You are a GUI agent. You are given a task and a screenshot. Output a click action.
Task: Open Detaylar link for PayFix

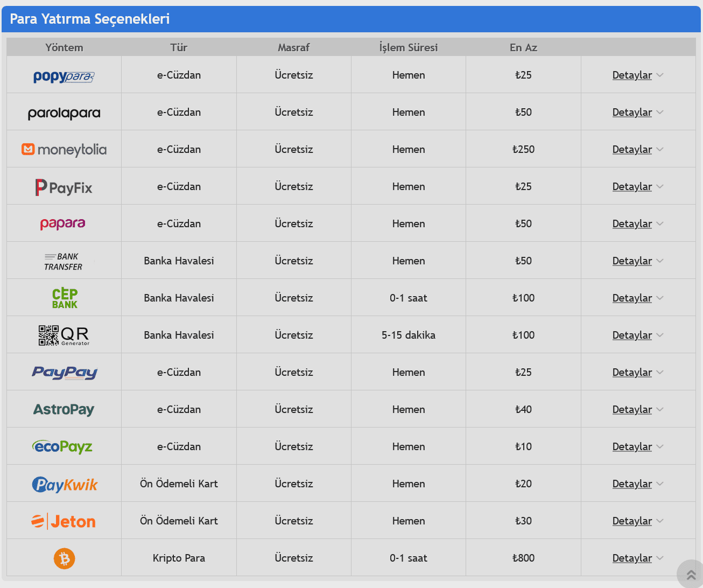(x=632, y=187)
